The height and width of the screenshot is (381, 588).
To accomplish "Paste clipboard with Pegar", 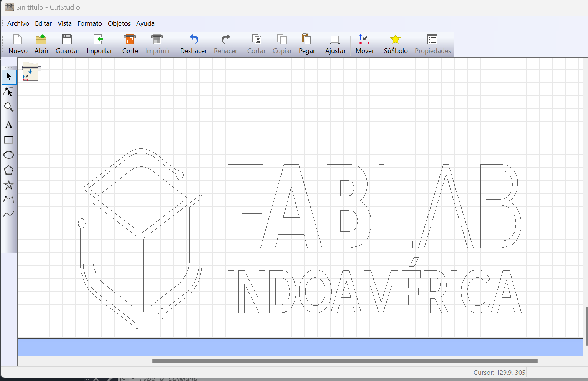I will [307, 44].
